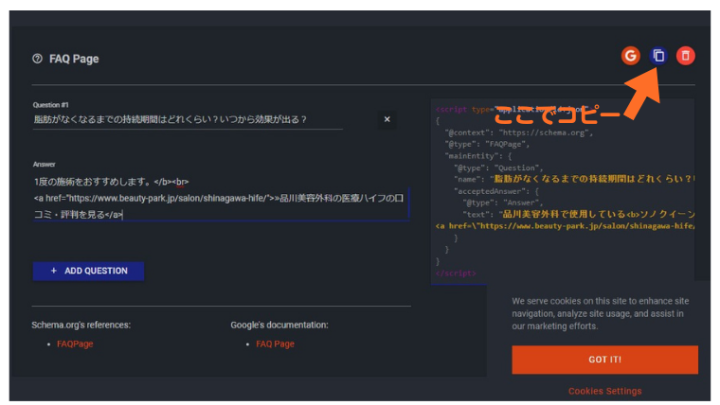Image resolution: width=720 pixels, height=405 pixels.
Task: Open the Cookies Settings link
Action: tap(605, 391)
